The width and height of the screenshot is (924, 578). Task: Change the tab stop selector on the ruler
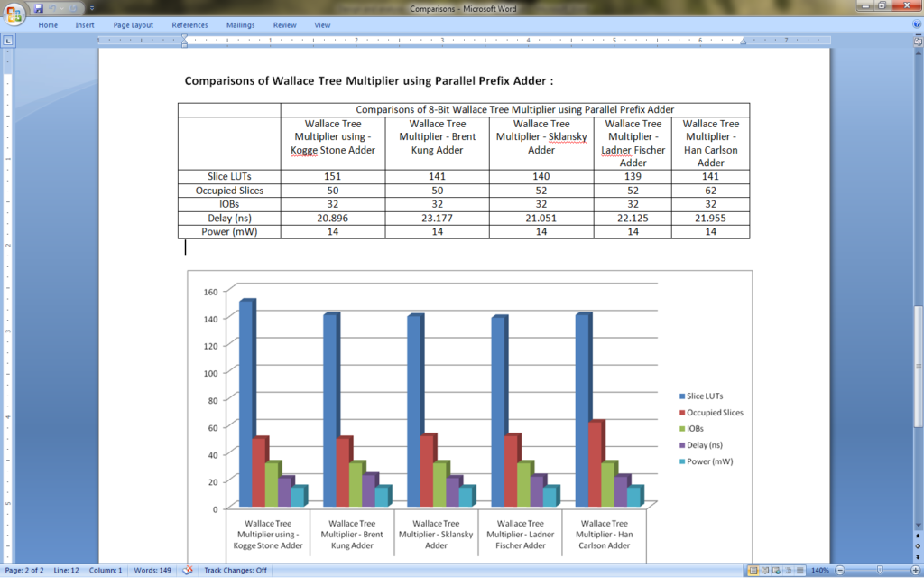[x=9, y=40]
